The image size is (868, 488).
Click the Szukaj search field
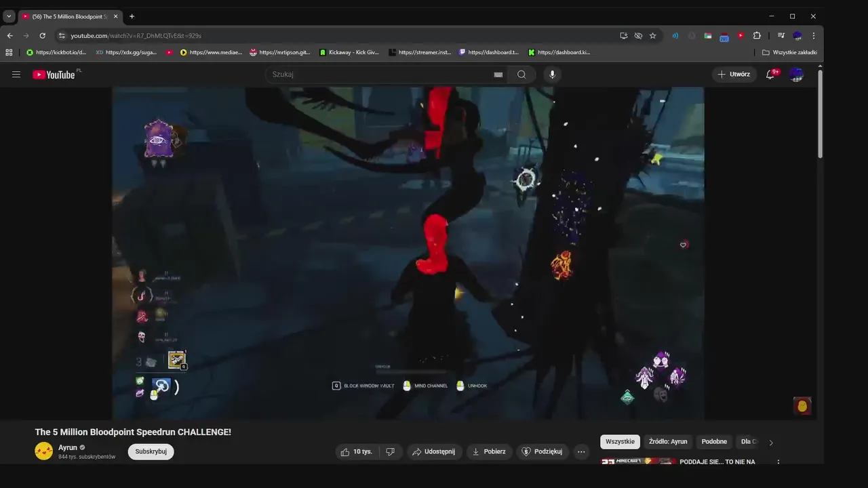(x=387, y=75)
